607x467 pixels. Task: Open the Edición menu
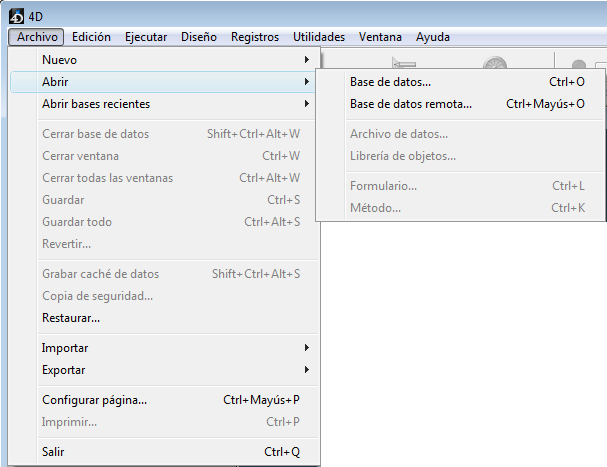pos(91,37)
